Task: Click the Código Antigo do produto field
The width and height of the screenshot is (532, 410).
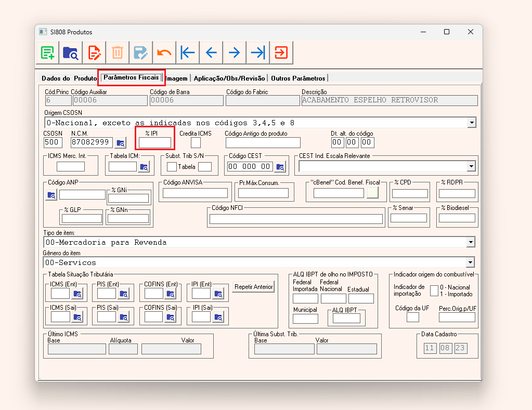Action: click(263, 143)
